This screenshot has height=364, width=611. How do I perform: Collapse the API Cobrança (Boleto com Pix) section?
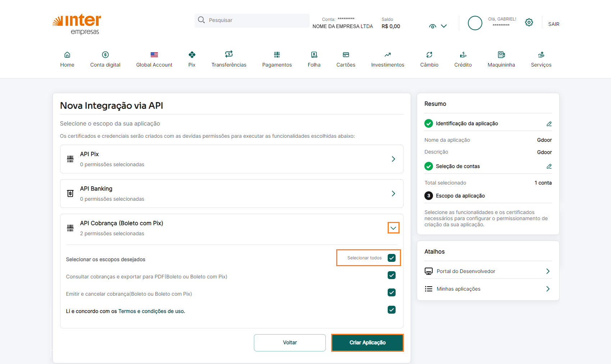[393, 228]
